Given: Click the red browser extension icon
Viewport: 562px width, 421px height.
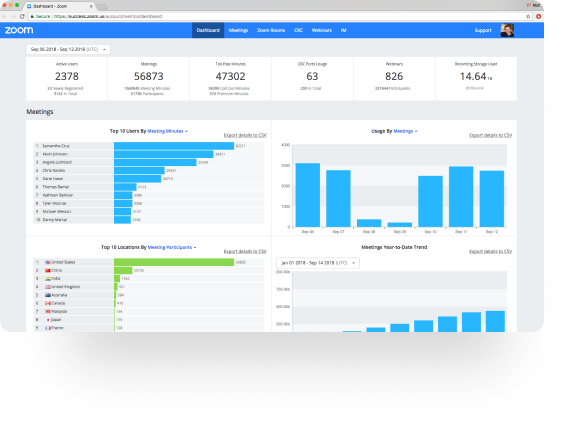Looking at the screenshot, I should (x=538, y=16).
